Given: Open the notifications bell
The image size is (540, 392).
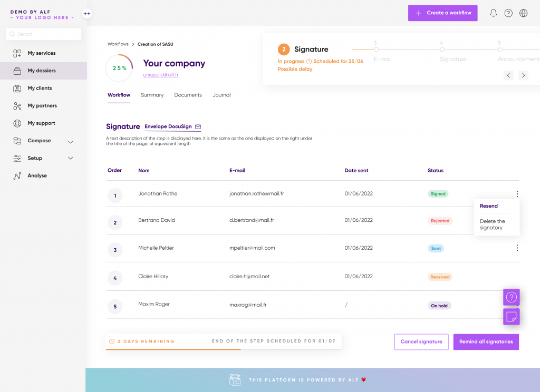Looking at the screenshot, I should click(x=493, y=13).
